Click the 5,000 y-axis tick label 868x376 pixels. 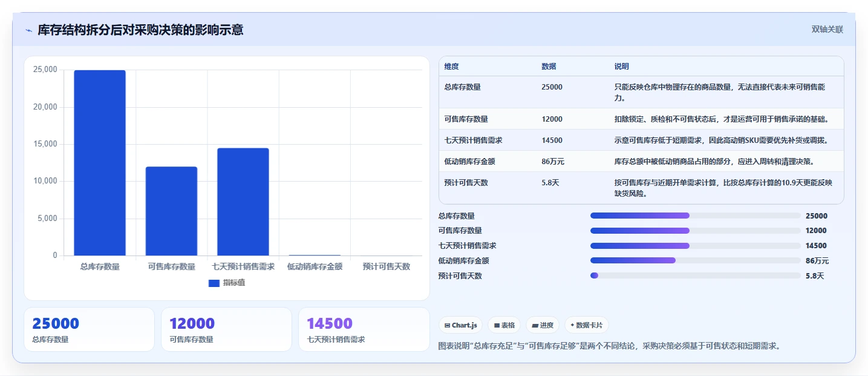pos(47,219)
